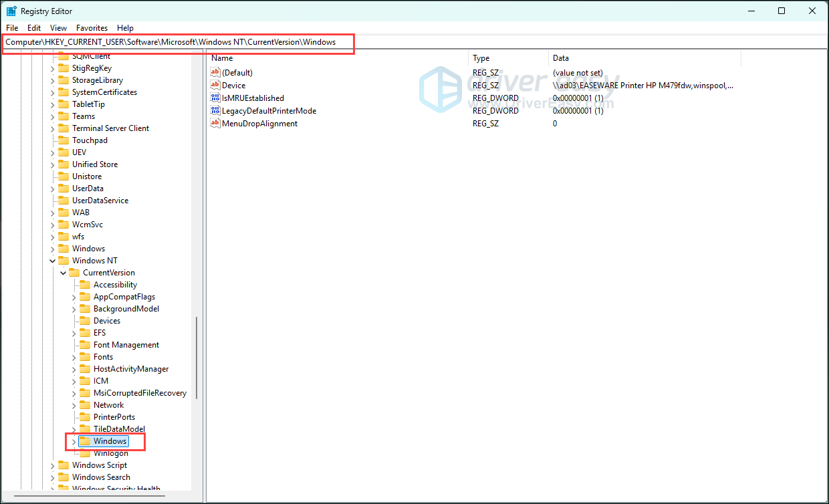Image resolution: width=829 pixels, height=504 pixels.
Task: Expand the Unified Store key
Action: click(x=53, y=164)
